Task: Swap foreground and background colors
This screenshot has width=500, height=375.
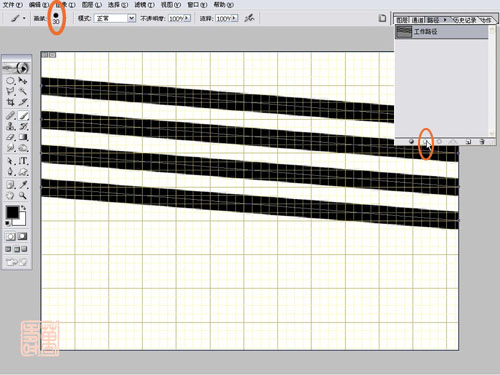Action: [23, 208]
